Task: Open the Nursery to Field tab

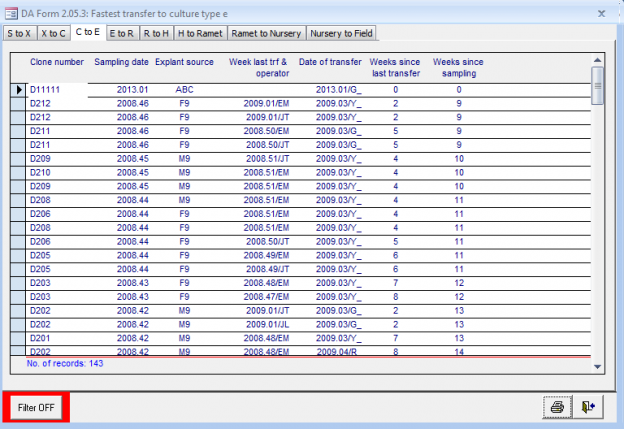Action: 342,33
